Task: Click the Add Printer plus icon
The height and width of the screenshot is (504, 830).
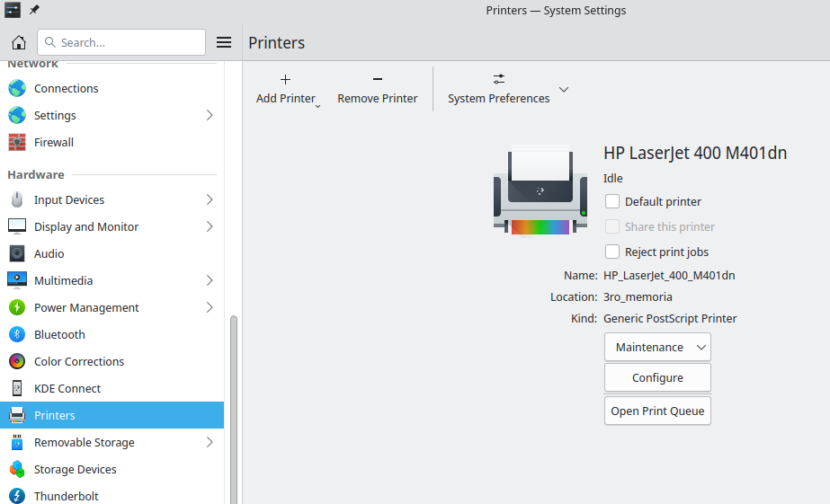Action: [286, 80]
